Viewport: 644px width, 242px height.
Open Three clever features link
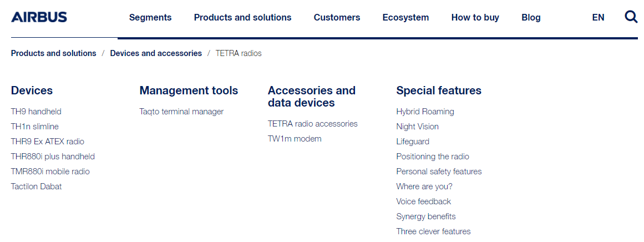pos(433,231)
